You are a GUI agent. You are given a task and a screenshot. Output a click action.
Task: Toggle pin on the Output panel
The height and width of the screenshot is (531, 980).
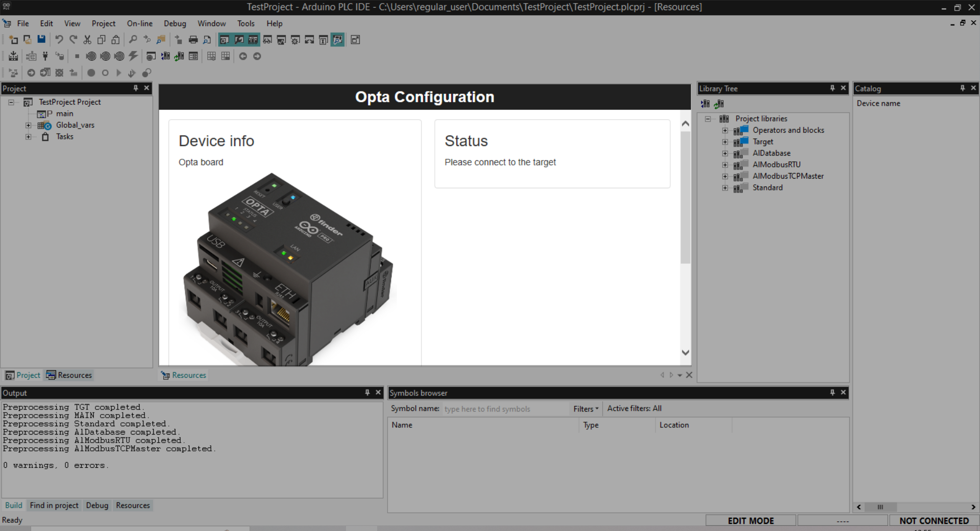[x=367, y=393]
